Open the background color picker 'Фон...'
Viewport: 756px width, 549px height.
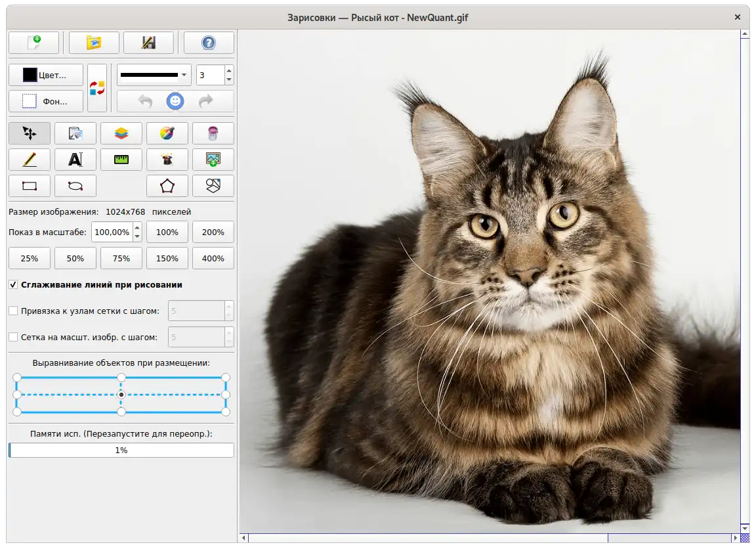[x=46, y=101]
